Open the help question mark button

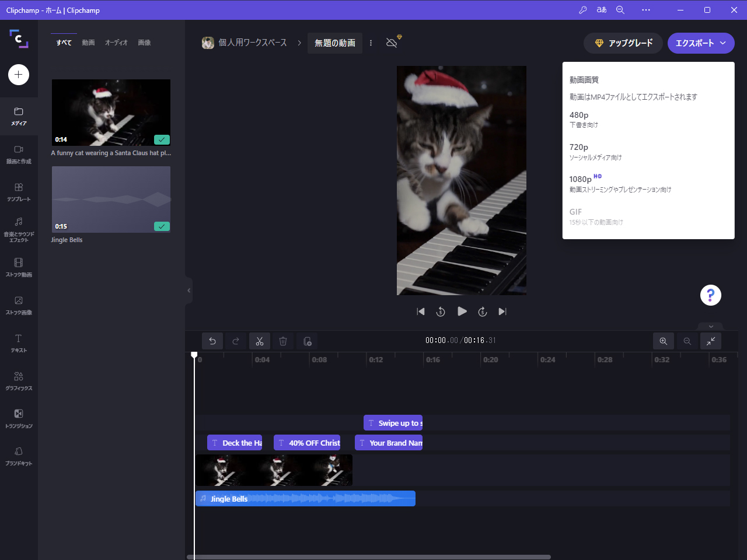point(711,295)
